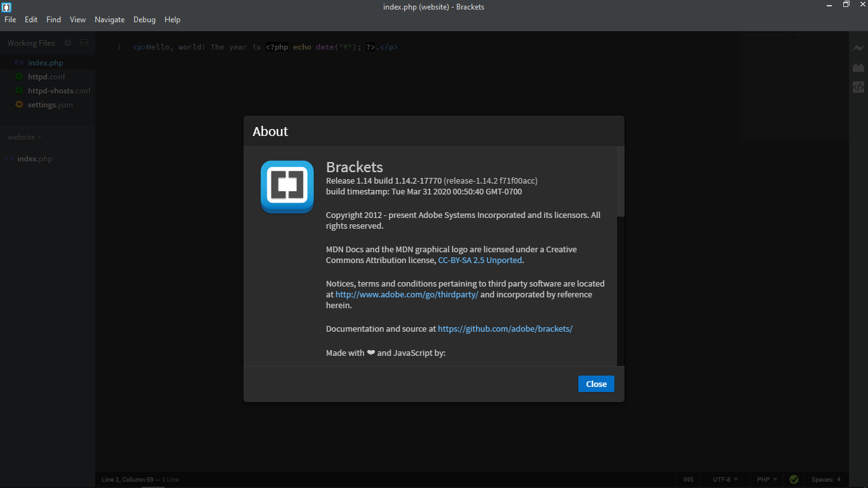This screenshot has height=488, width=868.
Task: Open the UTF-8 encoding dropdown
Action: [725, 480]
